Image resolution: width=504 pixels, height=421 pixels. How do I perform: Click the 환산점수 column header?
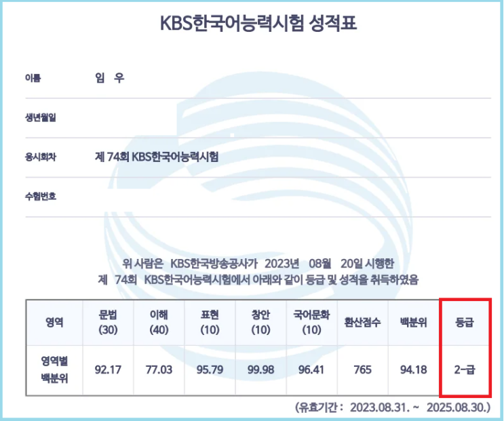(x=363, y=323)
